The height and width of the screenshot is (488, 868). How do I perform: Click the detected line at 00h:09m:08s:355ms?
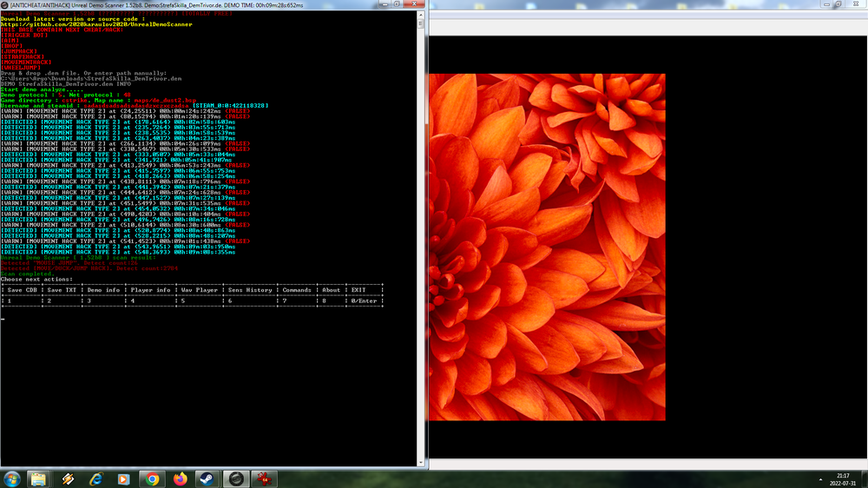click(118, 252)
